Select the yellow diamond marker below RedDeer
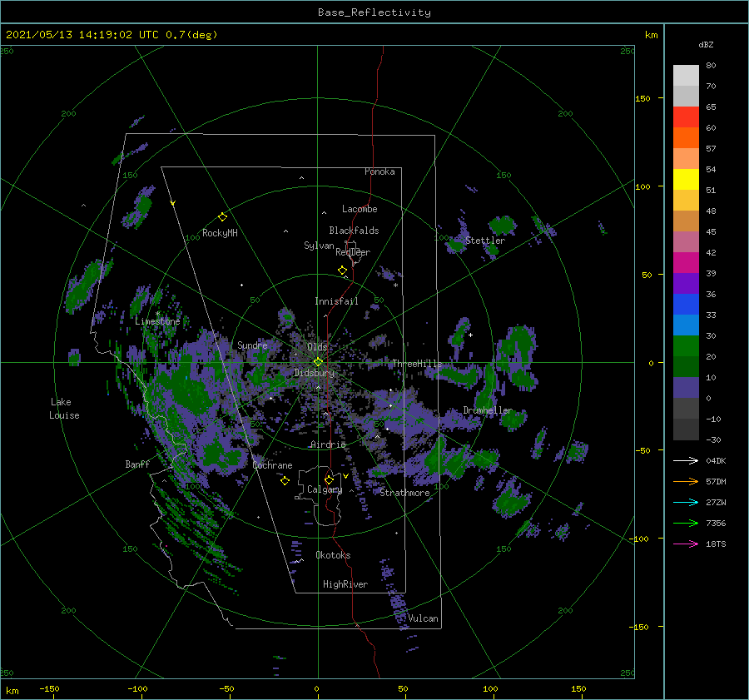 pos(343,271)
